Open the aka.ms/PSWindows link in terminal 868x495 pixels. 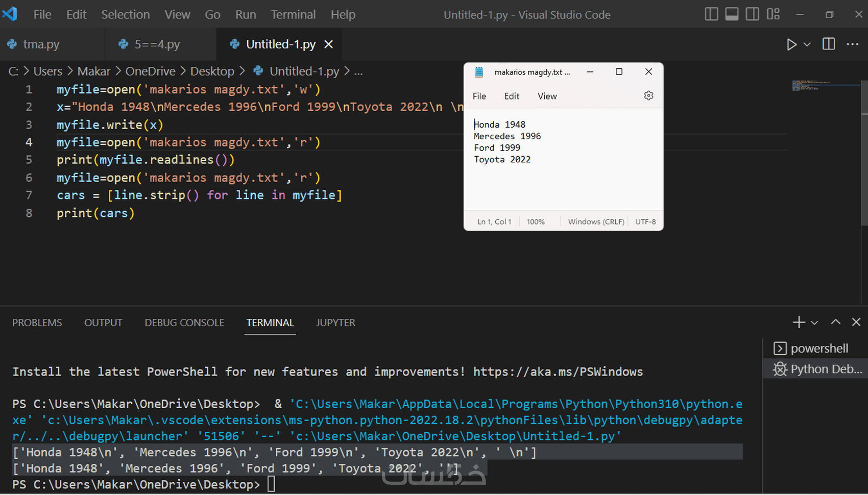[x=558, y=372]
